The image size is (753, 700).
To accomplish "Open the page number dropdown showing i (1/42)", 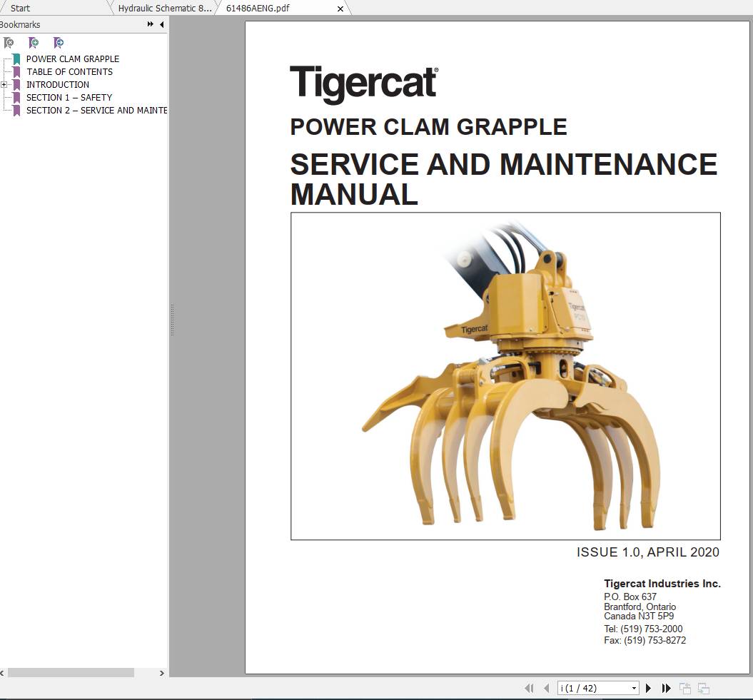I will click(634, 688).
